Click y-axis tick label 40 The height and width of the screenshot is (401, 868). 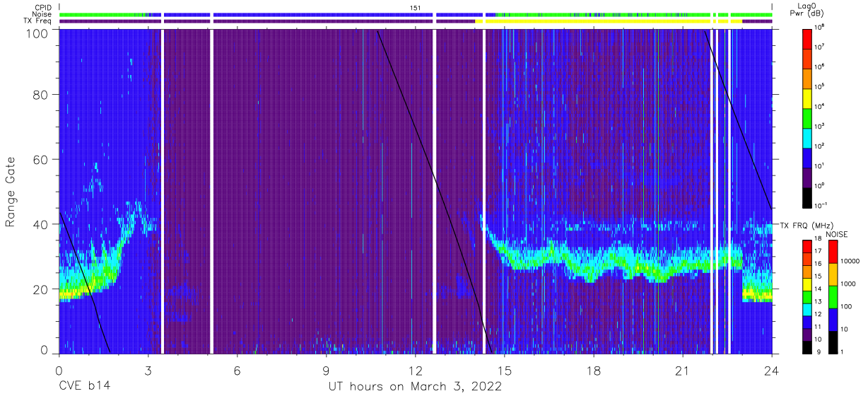tap(42, 224)
